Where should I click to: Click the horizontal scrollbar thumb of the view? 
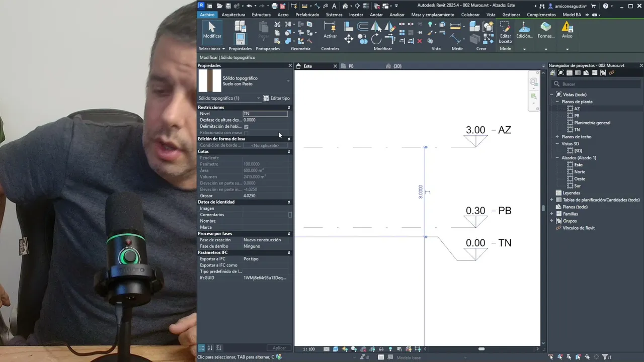[x=481, y=349]
